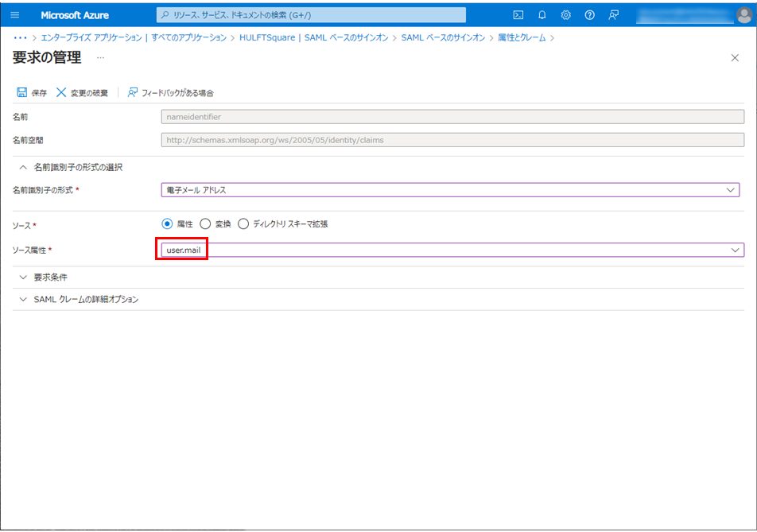Open the help question mark icon
757x532 pixels.
click(x=589, y=15)
